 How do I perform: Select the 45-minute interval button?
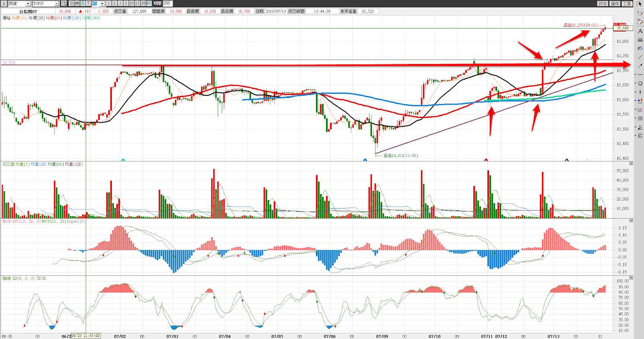coord(149,4)
